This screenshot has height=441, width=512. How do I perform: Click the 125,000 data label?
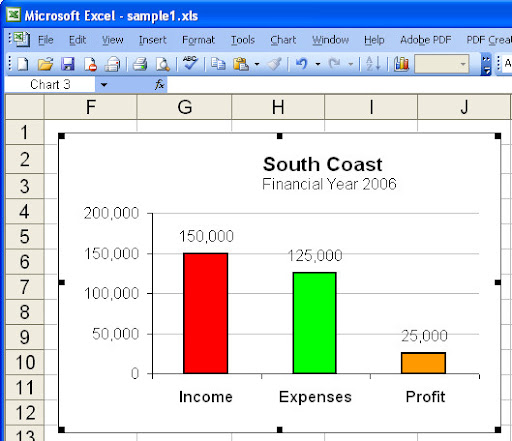(x=315, y=256)
